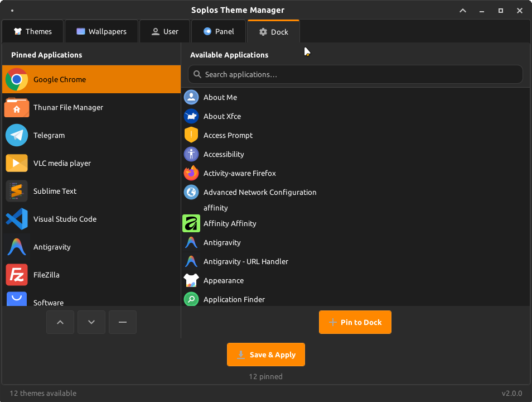Click the Antigravity icon in available applications
The height and width of the screenshot is (402, 532).
tap(191, 243)
